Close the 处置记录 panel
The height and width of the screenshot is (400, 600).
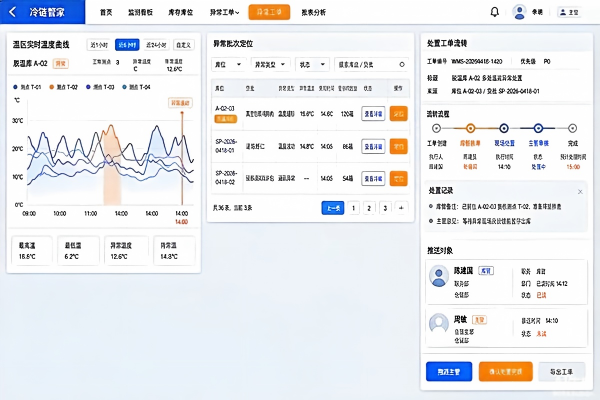(x=580, y=191)
